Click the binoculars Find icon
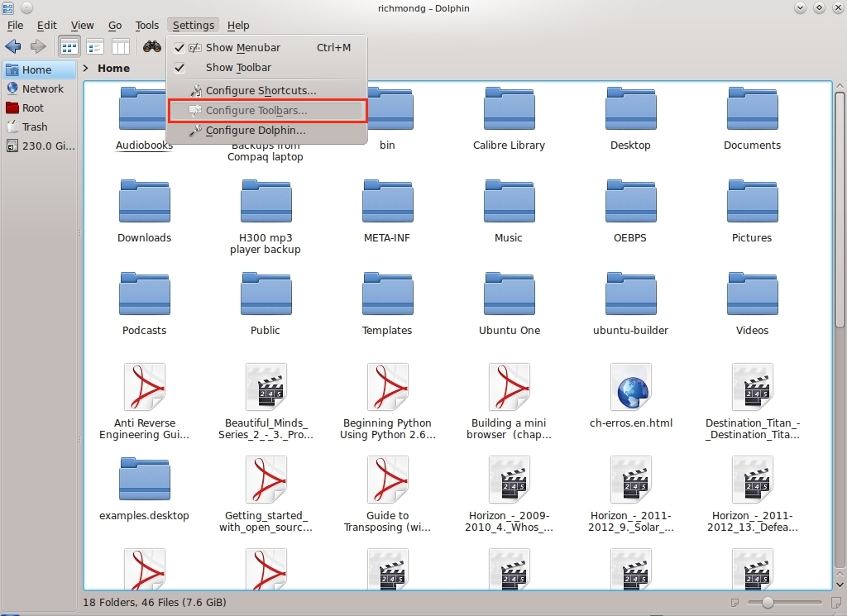The width and height of the screenshot is (847, 616). [x=151, y=46]
